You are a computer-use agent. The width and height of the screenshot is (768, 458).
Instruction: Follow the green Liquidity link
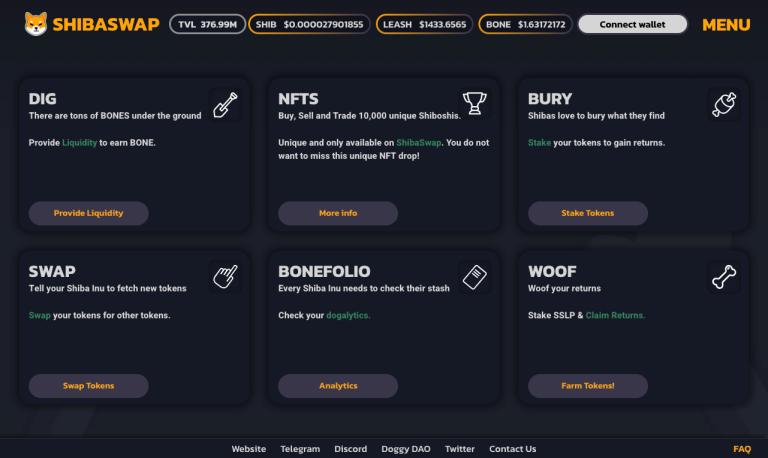[x=79, y=143]
